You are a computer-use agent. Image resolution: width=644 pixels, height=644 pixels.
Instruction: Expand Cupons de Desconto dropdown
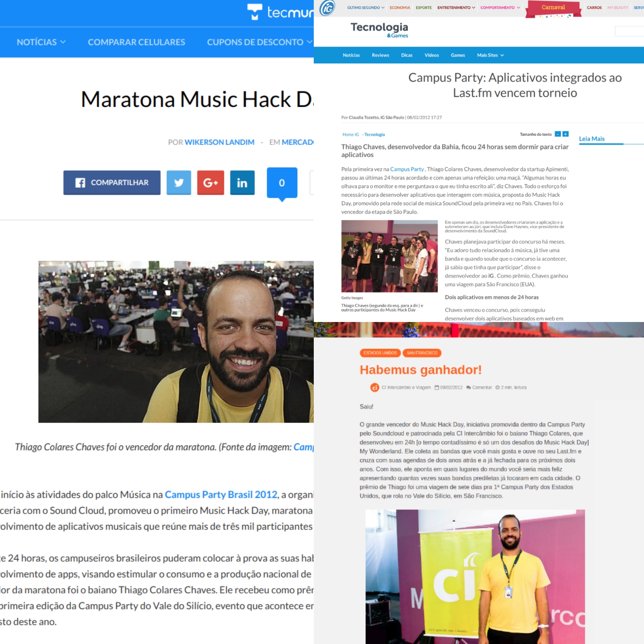coord(259,42)
